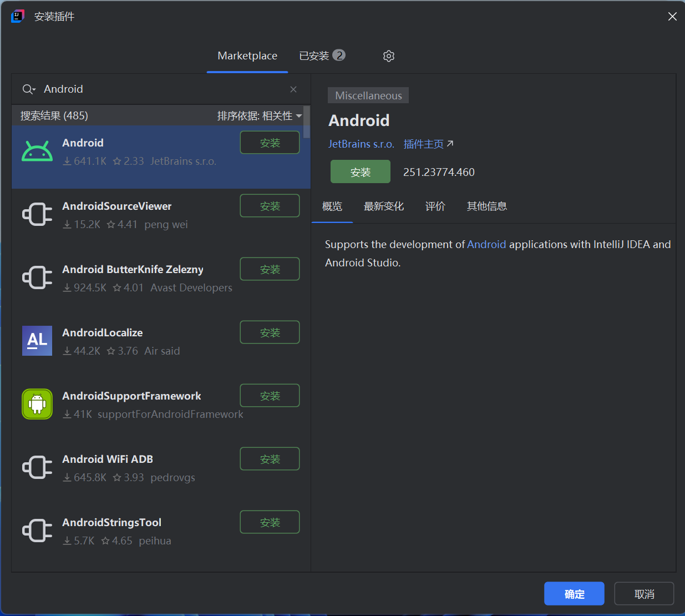Click the peng wei vendor text
The image size is (685, 616).
(166, 225)
